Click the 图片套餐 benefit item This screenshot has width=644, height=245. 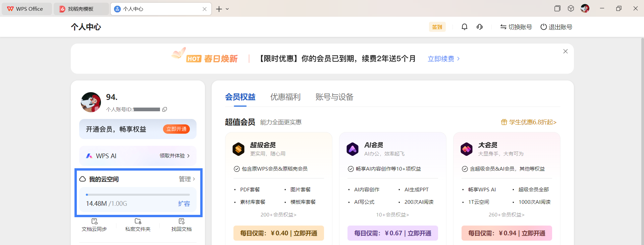(x=301, y=189)
